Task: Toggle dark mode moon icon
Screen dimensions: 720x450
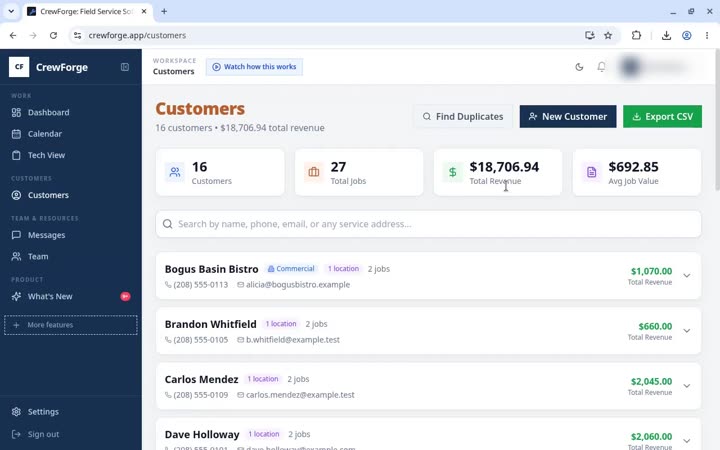Action: [x=579, y=67]
